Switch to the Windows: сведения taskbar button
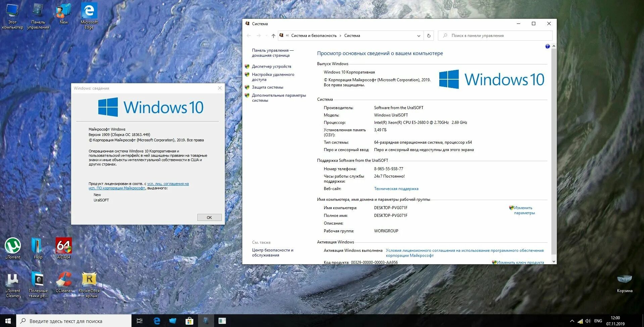The height and width of the screenshot is (327, 644). click(x=222, y=321)
